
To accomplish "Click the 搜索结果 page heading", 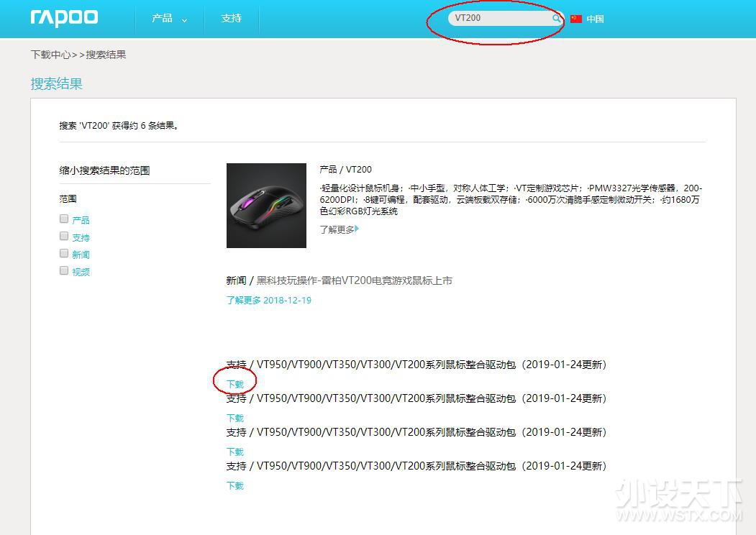I will pos(56,84).
